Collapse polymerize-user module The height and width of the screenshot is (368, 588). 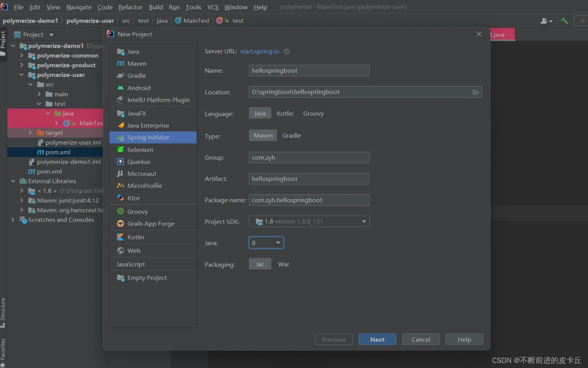click(22, 75)
